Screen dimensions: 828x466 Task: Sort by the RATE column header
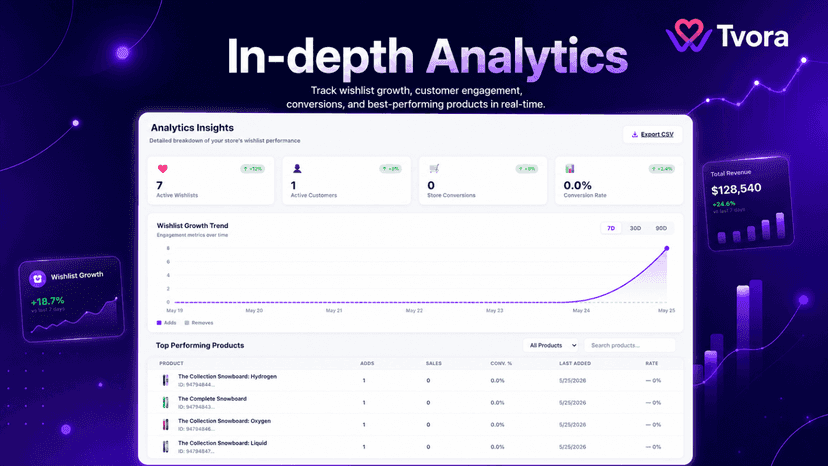coord(652,364)
